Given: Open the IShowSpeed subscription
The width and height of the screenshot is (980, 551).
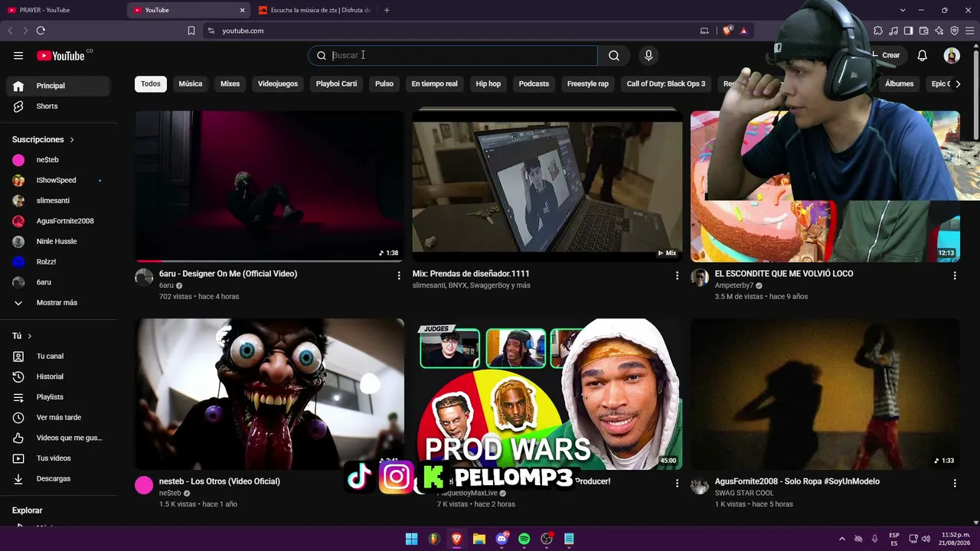Looking at the screenshot, I should (x=58, y=181).
